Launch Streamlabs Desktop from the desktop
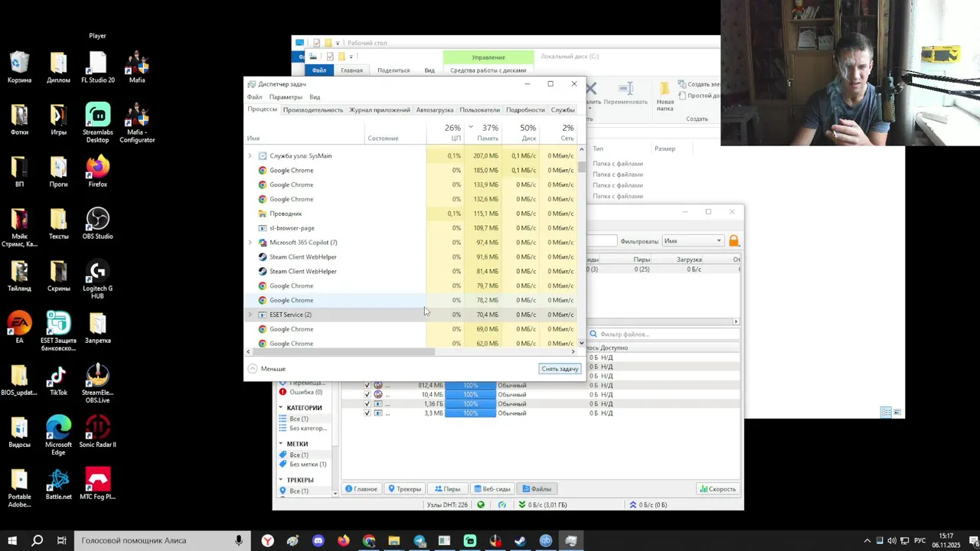The image size is (980, 551). point(97,122)
